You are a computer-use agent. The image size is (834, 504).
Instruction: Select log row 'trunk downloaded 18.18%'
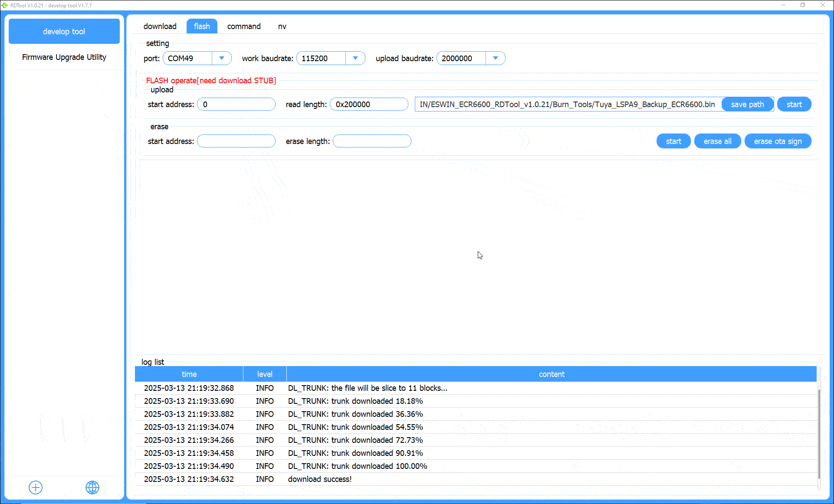click(476, 401)
